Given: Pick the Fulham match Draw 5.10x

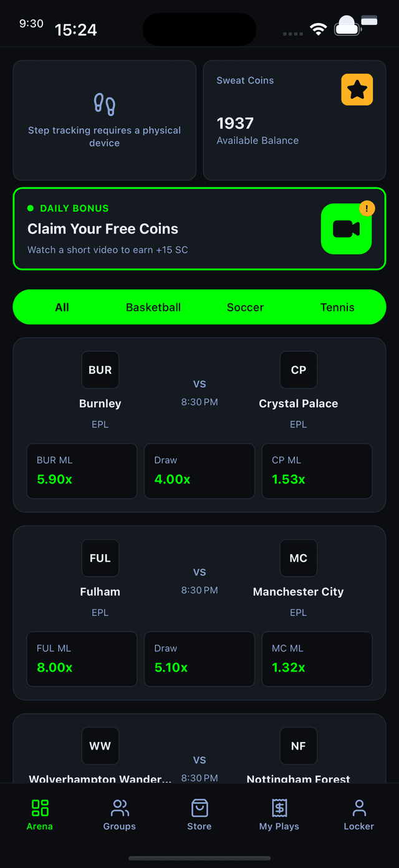Looking at the screenshot, I should (199, 659).
